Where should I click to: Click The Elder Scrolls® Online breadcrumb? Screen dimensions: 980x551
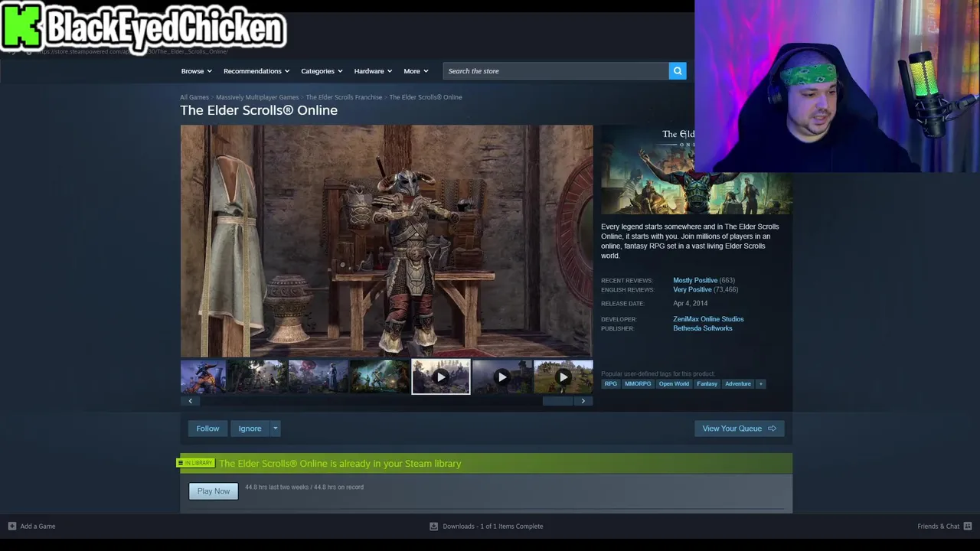click(426, 97)
